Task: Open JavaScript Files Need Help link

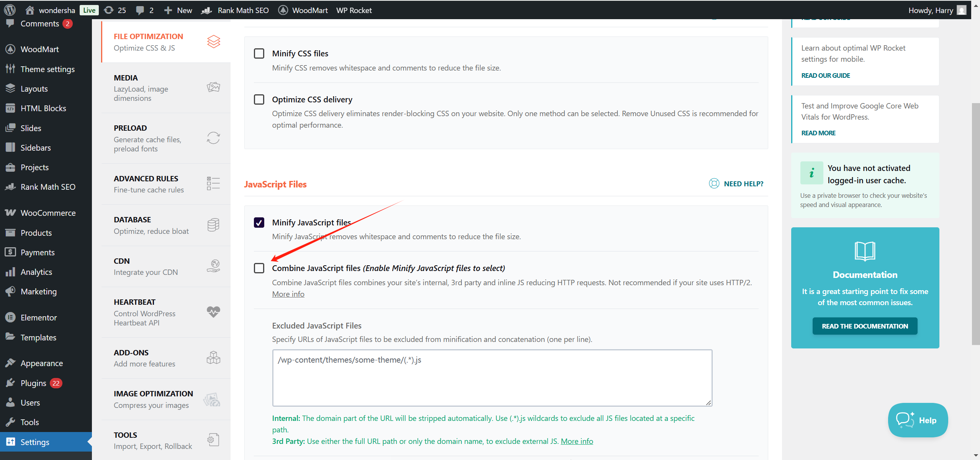Action: 736,184
